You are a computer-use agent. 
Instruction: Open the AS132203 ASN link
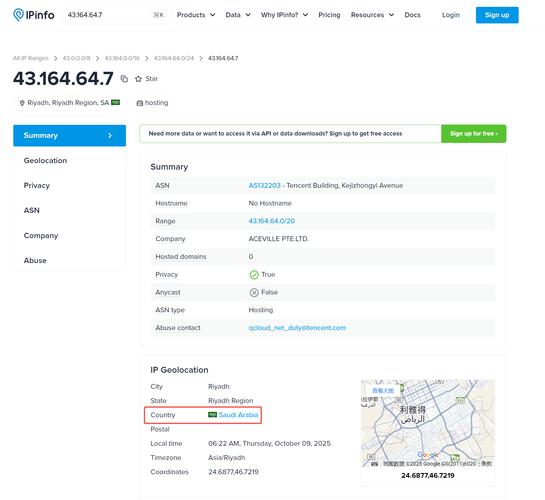(264, 186)
